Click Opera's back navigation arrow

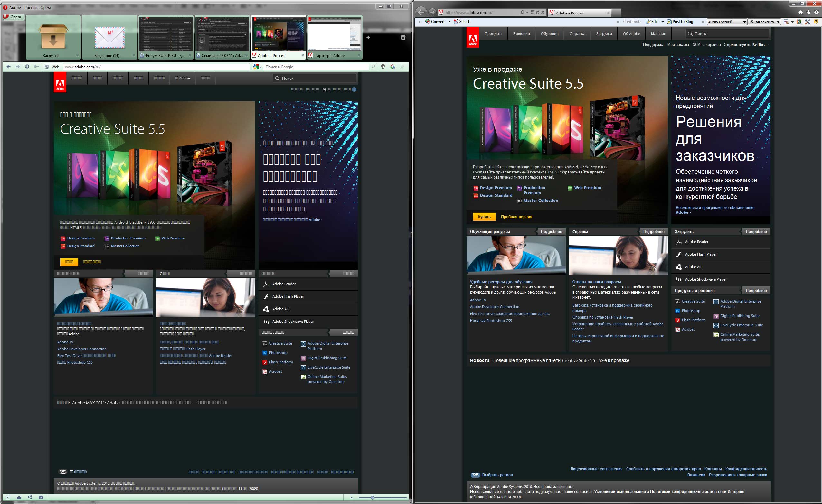tap(8, 67)
